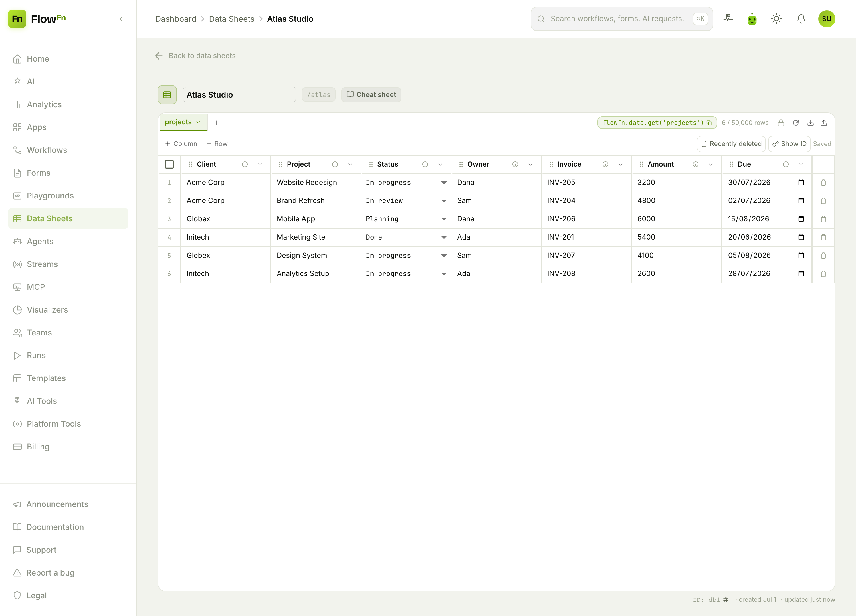Add a new table with the plus tab
856x616 pixels.
coord(216,123)
